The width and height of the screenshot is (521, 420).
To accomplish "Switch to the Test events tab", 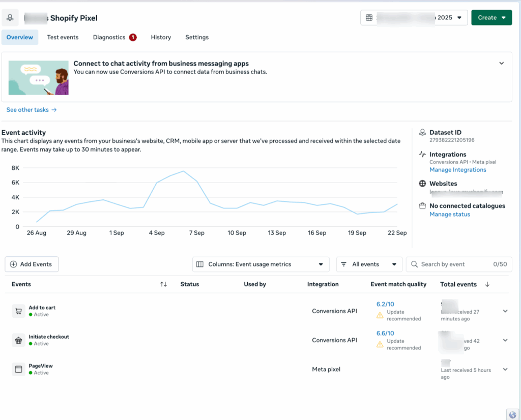I will pos(63,37).
